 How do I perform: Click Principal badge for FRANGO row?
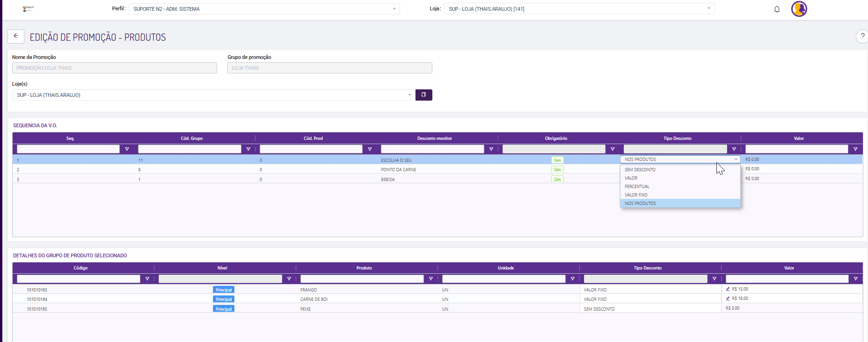pyautogui.click(x=224, y=290)
